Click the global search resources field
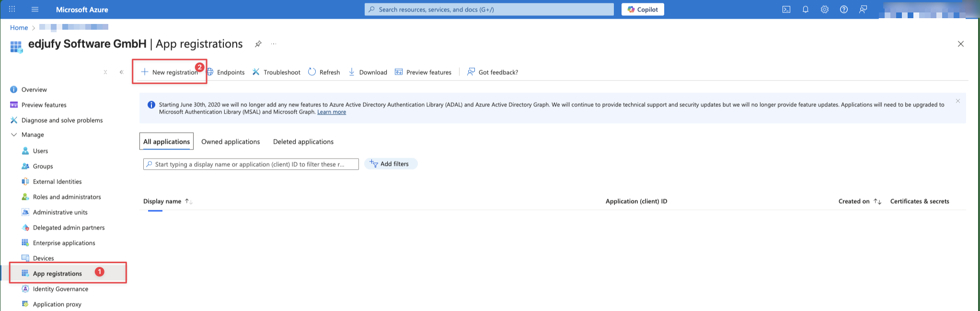980x311 pixels. click(x=489, y=9)
